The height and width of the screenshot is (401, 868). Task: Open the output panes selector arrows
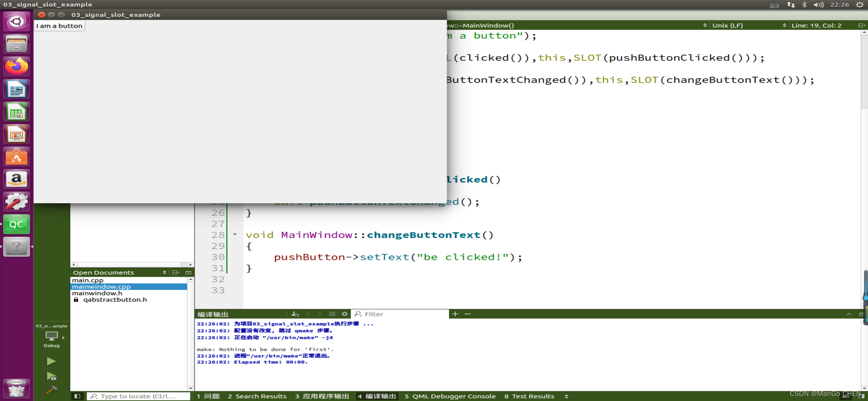tap(566, 396)
